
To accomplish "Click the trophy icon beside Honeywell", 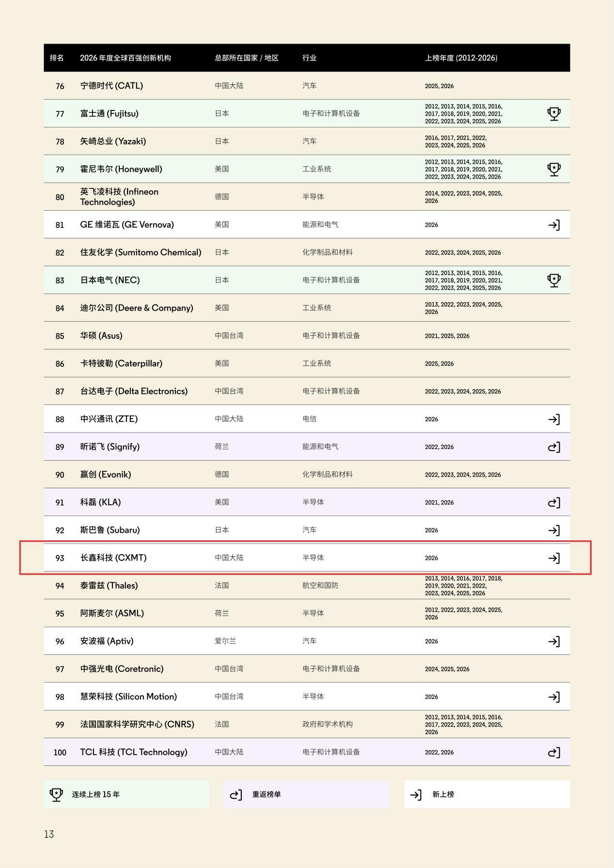I will point(554,170).
